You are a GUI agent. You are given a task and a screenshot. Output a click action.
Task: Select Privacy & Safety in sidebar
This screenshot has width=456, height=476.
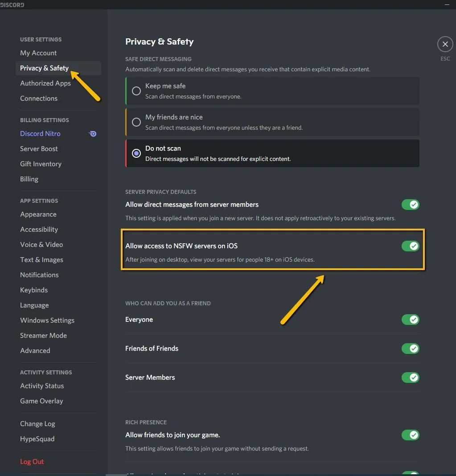coord(58,68)
